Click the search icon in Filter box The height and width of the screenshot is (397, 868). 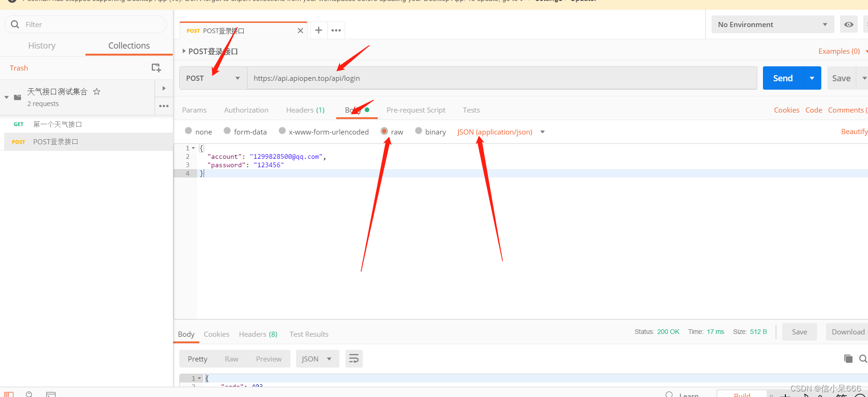[15, 24]
